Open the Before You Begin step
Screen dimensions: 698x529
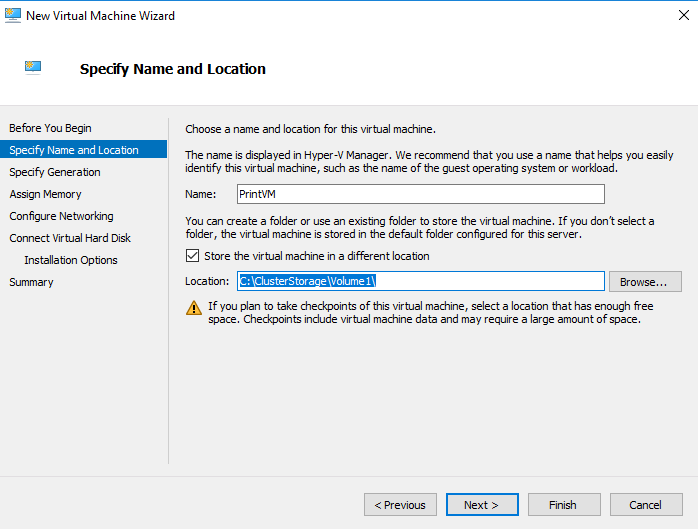click(50, 128)
